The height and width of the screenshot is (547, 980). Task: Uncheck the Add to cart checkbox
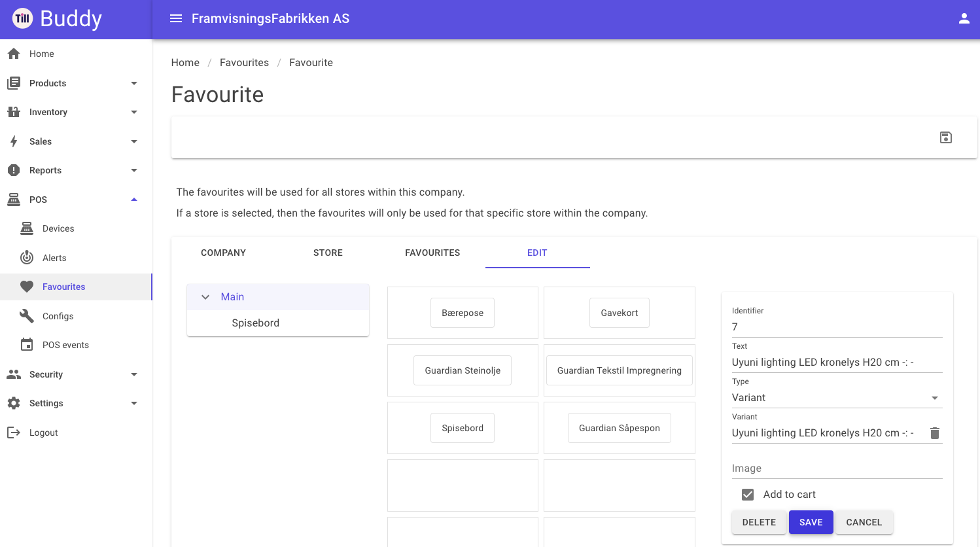(x=748, y=495)
